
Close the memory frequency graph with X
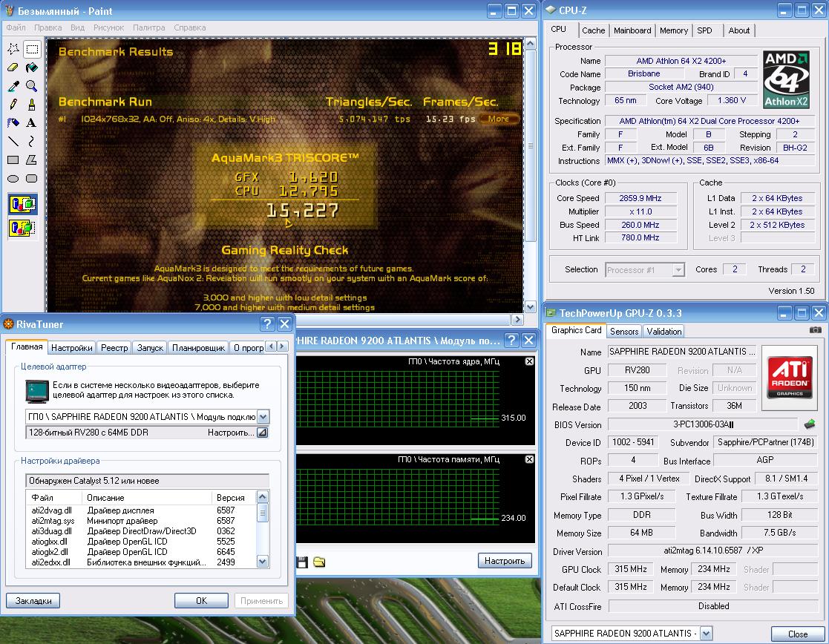click(529, 459)
